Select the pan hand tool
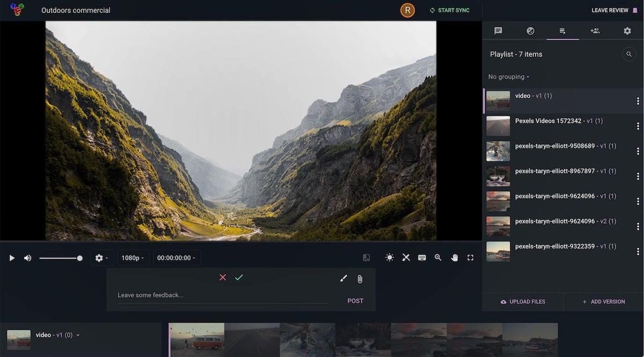The width and height of the screenshot is (644, 357). point(455,258)
